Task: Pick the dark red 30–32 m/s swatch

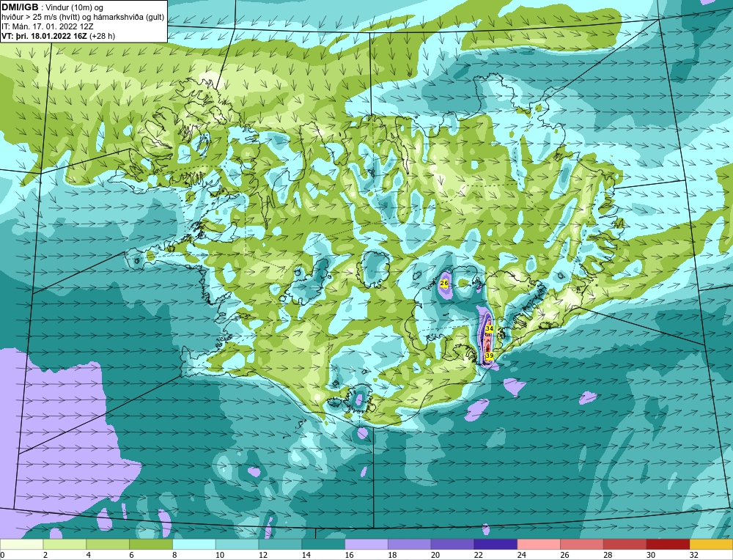Action: pos(668,544)
